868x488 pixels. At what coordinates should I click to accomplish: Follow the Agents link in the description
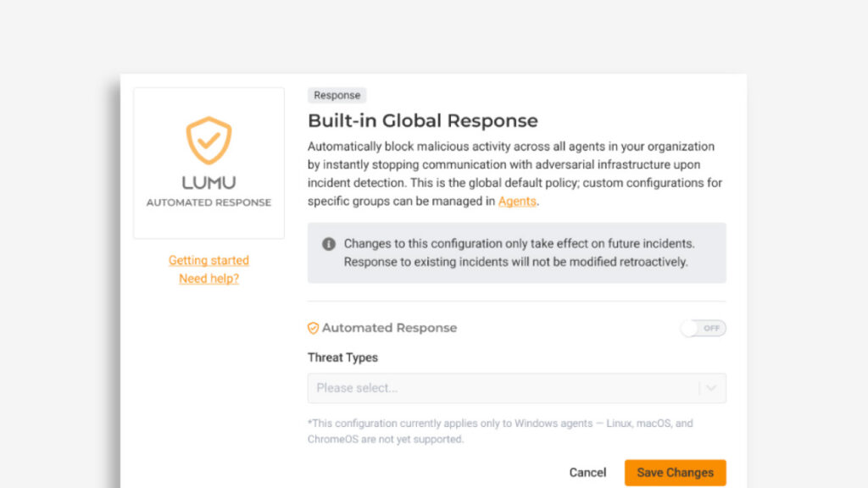point(517,201)
